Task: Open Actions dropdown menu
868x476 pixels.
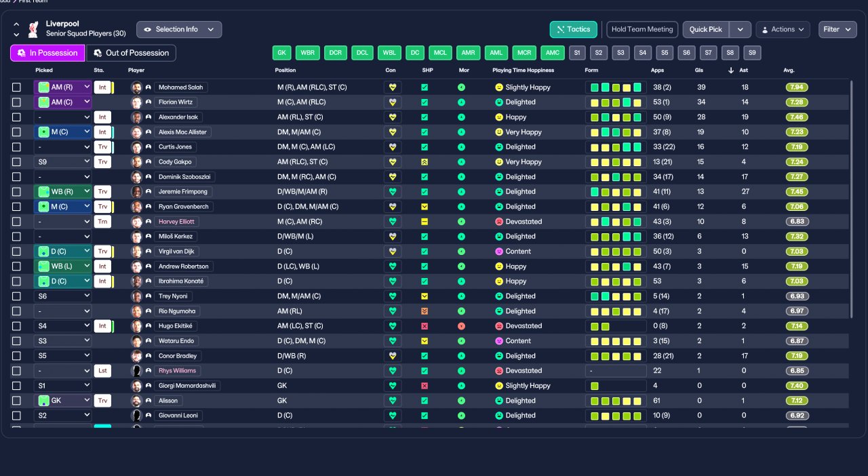Action: click(783, 29)
